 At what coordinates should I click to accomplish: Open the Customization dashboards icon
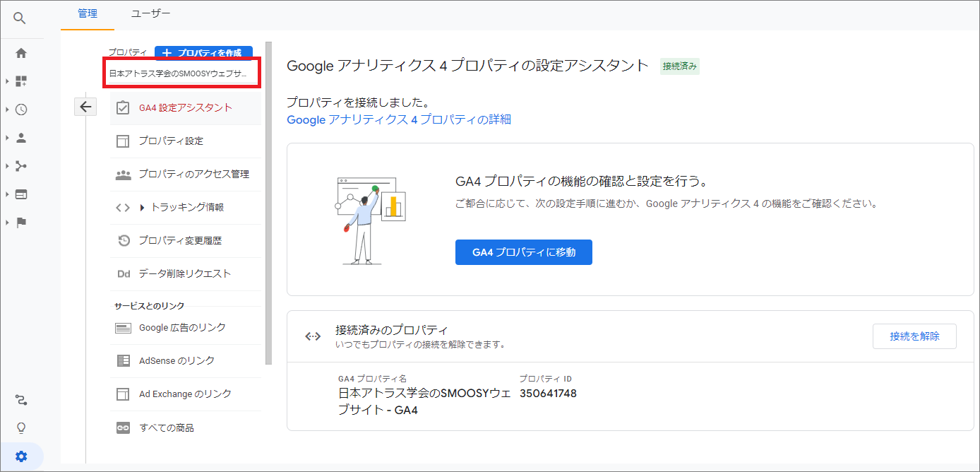(x=21, y=81)
